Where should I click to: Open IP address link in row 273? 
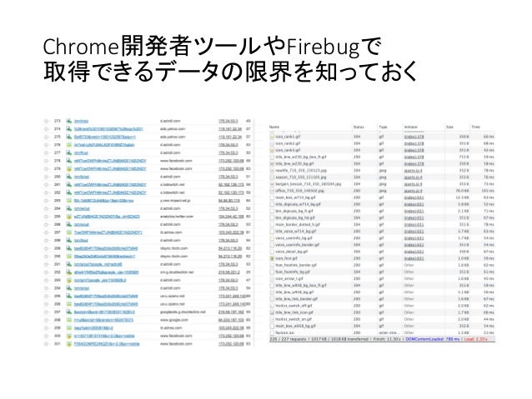click(x=228, y=121)
